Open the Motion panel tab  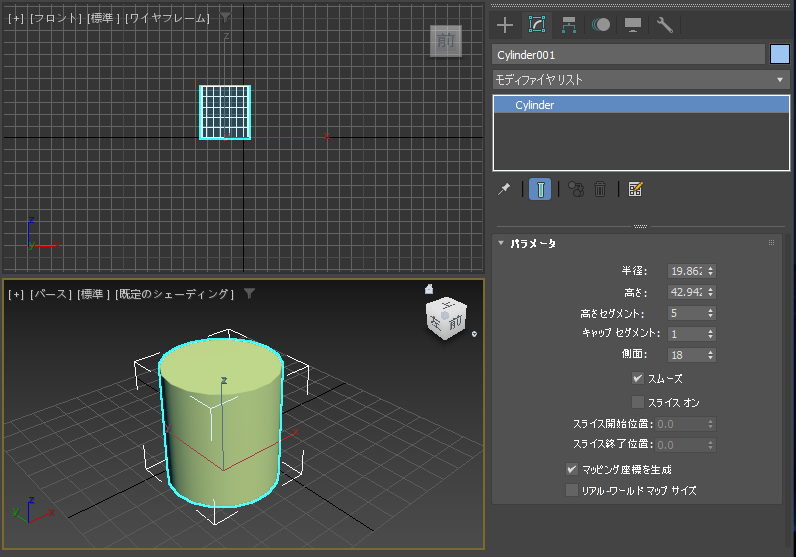click(601, 25)
